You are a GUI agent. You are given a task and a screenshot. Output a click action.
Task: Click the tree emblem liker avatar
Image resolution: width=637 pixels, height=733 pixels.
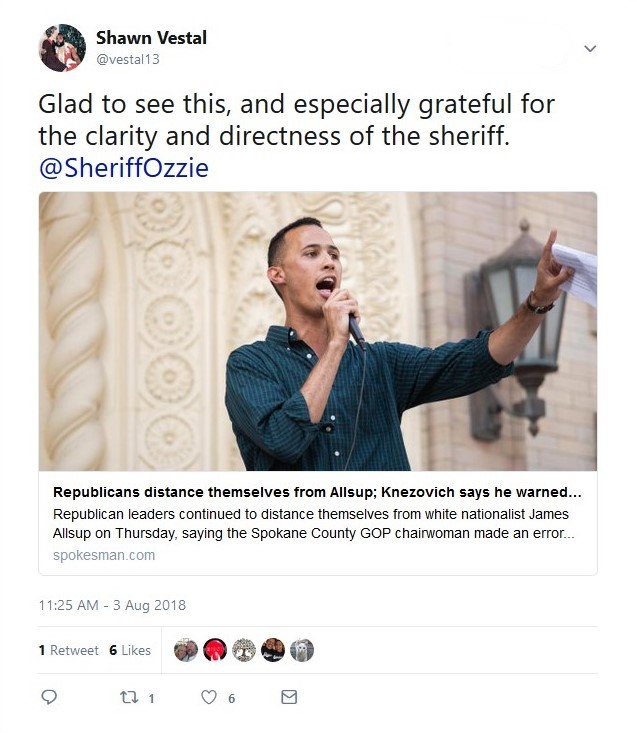[243, 650]
